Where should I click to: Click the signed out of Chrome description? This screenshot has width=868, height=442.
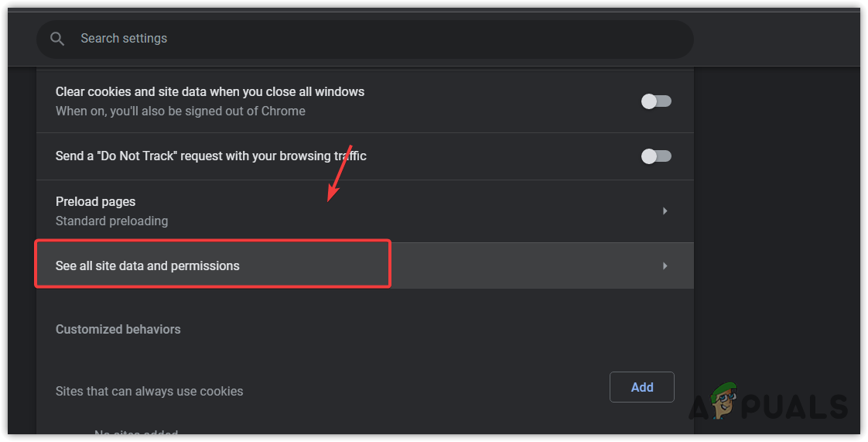pyautogui.click(x=180, y=111)
